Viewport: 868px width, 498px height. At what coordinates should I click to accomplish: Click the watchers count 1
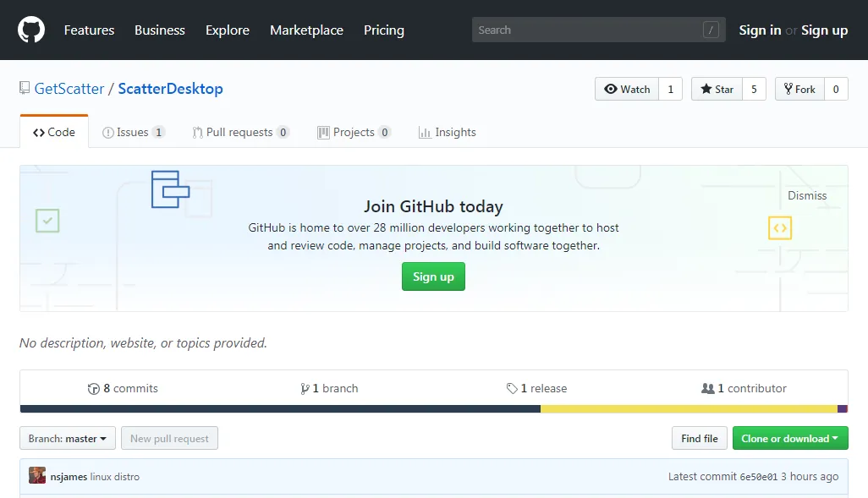point(670,89)
